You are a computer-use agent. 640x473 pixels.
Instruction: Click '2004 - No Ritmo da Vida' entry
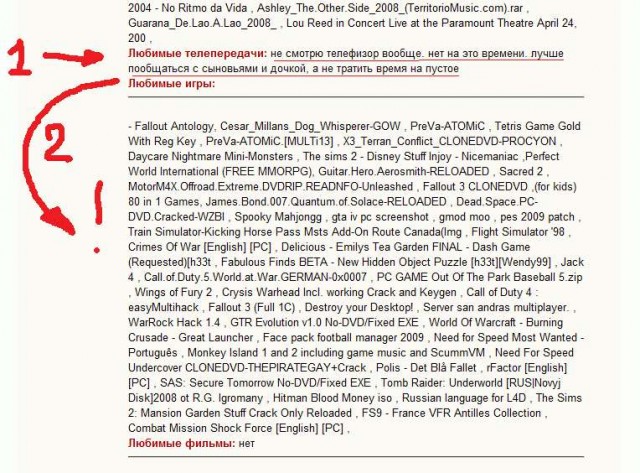187,8
